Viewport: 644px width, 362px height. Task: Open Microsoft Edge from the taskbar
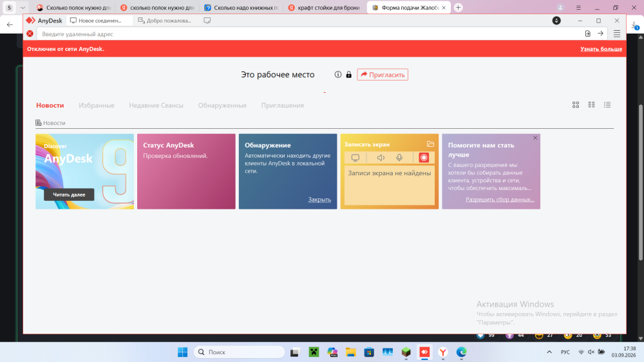pos(461,352)
